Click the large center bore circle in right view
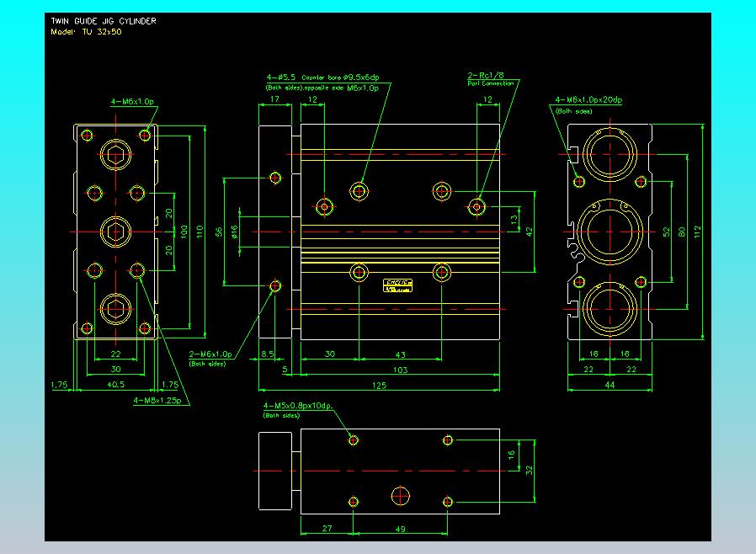Viewport: 756px width, 554px height. point(610,230)
